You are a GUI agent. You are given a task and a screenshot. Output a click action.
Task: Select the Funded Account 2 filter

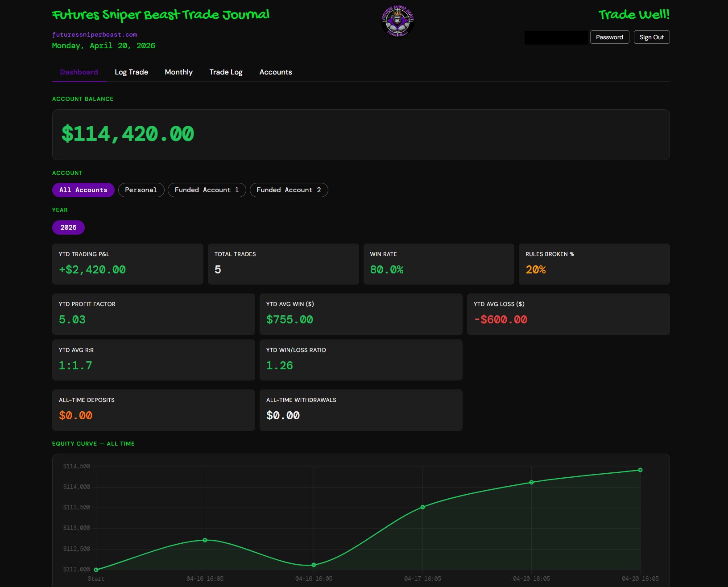289,190
